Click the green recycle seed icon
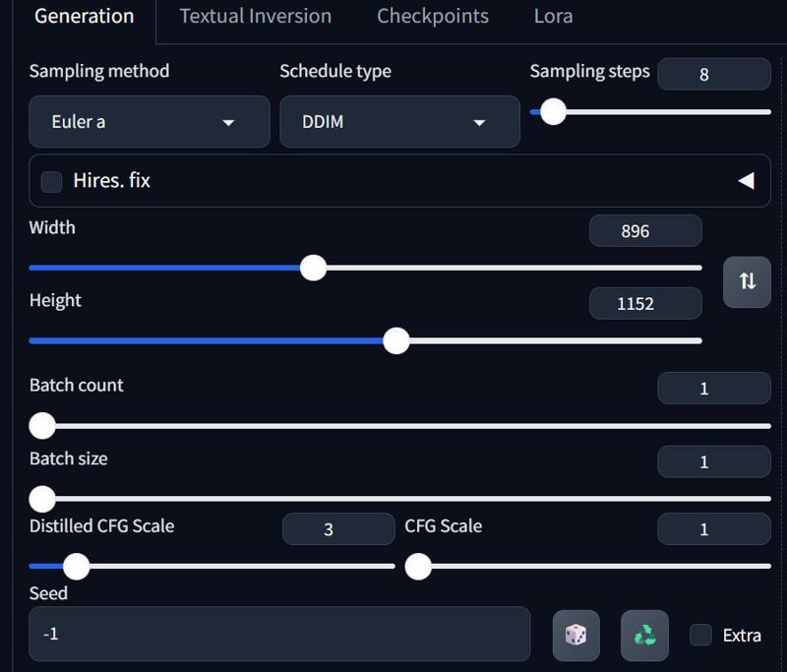The image size is (787, 672). tap(644, 635)
